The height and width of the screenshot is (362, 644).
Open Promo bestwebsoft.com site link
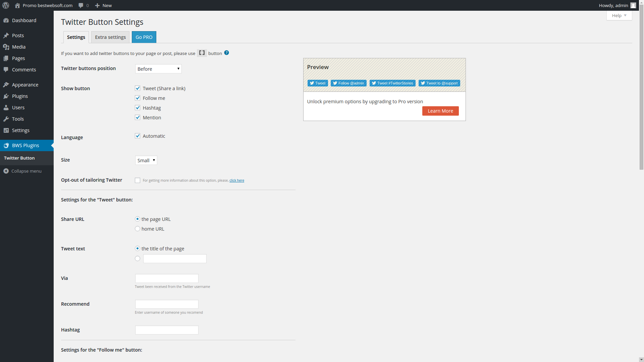[x=48, y=5]
